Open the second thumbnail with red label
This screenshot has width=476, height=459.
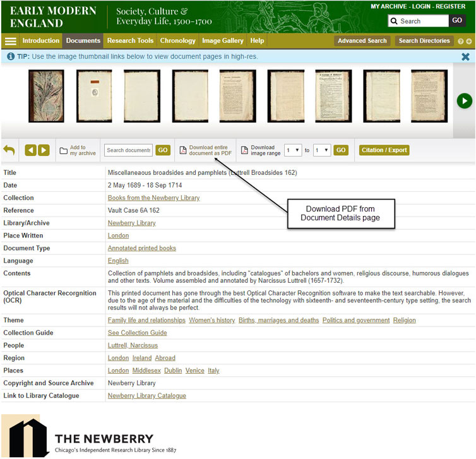click(x=94, y=96)
